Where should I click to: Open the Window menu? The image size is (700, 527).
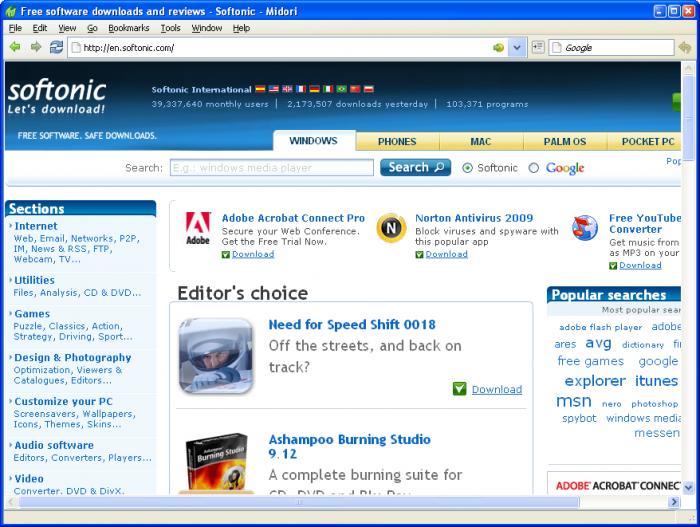pyautogui.click(x=207, y=28)
